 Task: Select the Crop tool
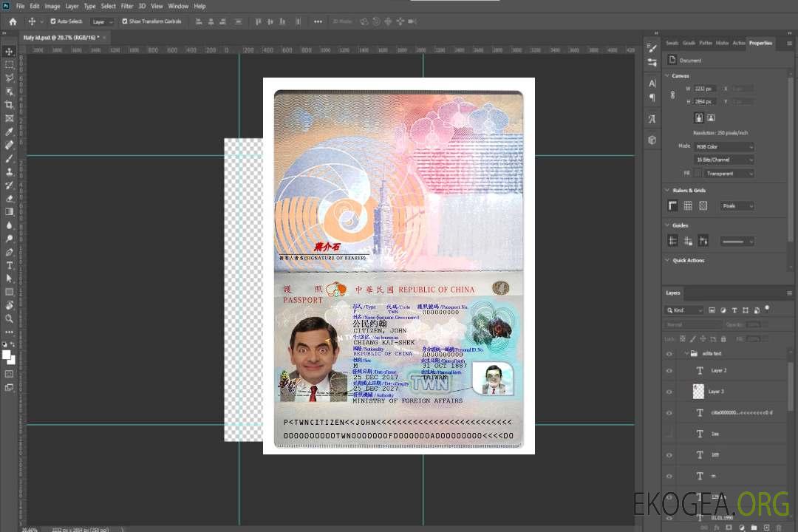pyautogui.click(x=9, y=105)
